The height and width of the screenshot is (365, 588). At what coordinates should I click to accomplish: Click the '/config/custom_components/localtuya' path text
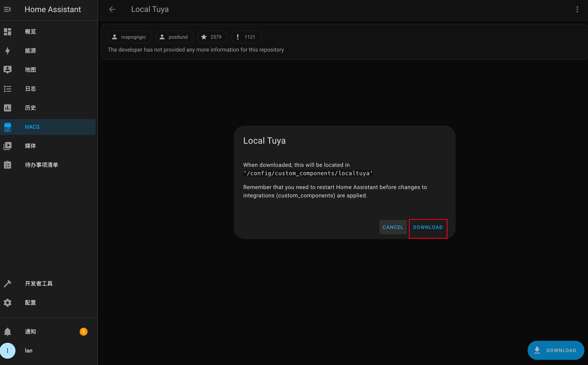coord(308,173)
